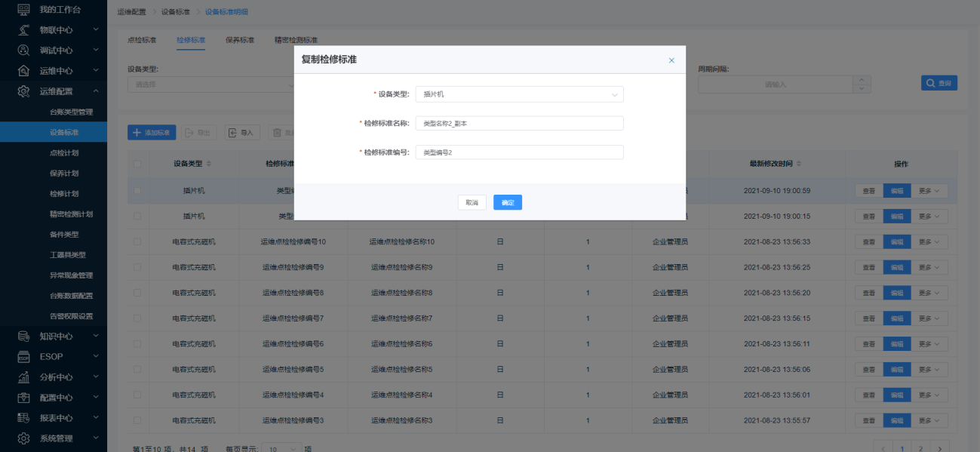Click the 调试中心 sidebar icon
Viewport: 980px width, 452px height.
tap(23, 50)
